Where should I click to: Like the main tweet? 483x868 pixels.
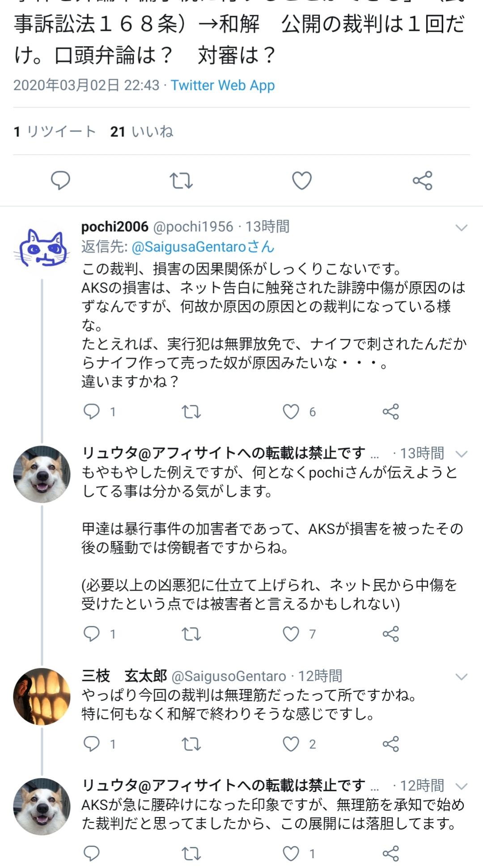point(302,180)
